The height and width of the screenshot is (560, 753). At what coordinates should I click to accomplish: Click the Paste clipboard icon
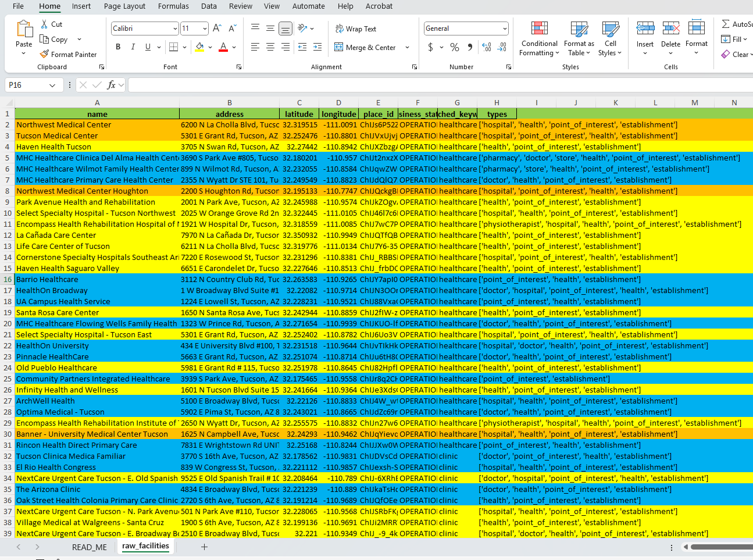coord(24,29)
